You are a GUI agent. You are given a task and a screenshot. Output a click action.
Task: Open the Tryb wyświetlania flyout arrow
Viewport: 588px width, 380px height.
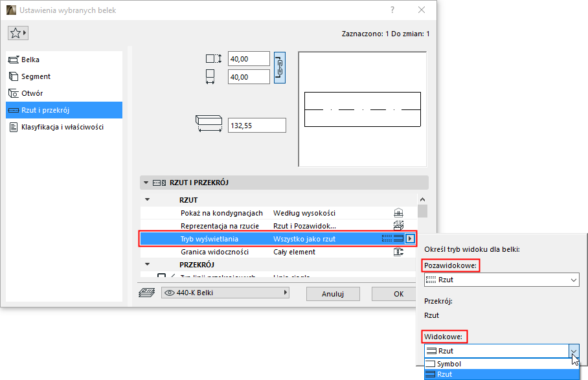pos(411,239)
